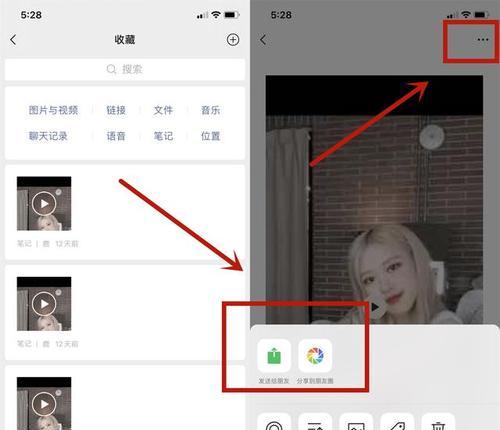Tap the green 发送给朋友 share icon

pos(274,355)
